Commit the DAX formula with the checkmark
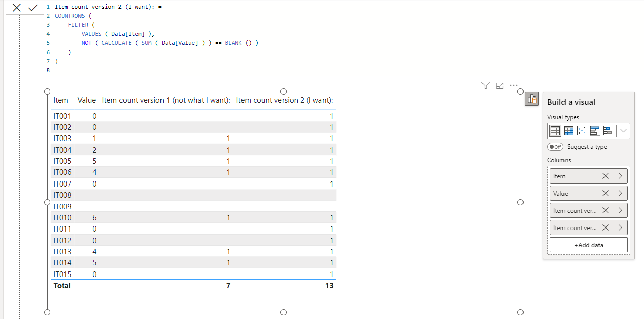 coord(33,8)
